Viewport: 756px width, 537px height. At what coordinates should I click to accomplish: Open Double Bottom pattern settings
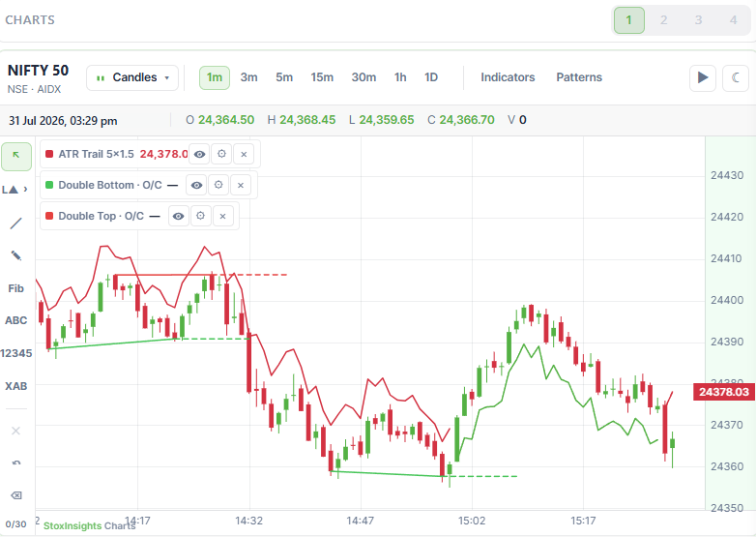tap(218, 185)
